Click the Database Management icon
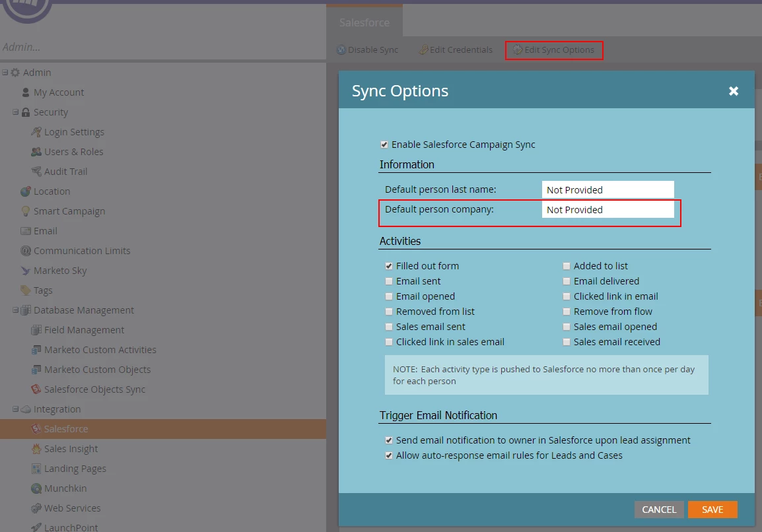 pos(26,310)
